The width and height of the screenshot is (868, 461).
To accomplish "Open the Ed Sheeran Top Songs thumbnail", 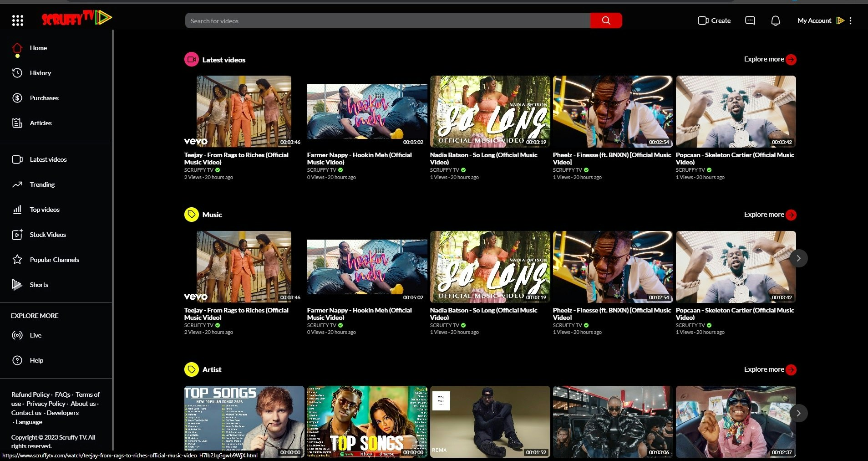I will click(244, 422).
